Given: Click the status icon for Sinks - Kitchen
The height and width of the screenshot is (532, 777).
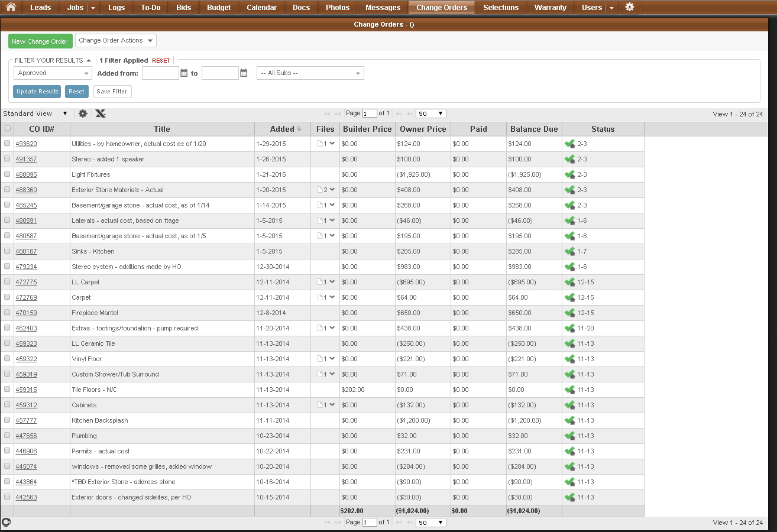Looking at the screenshot, I should click(x=569, y=251).
